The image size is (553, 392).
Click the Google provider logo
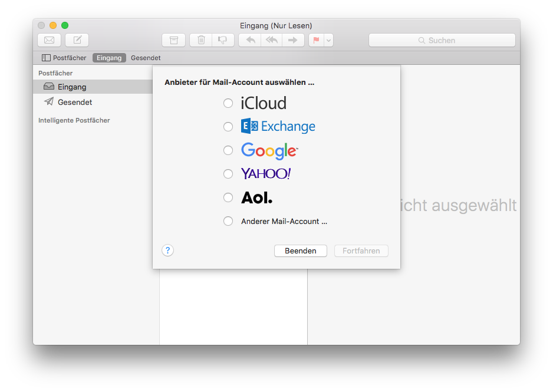tap(270, 151)
